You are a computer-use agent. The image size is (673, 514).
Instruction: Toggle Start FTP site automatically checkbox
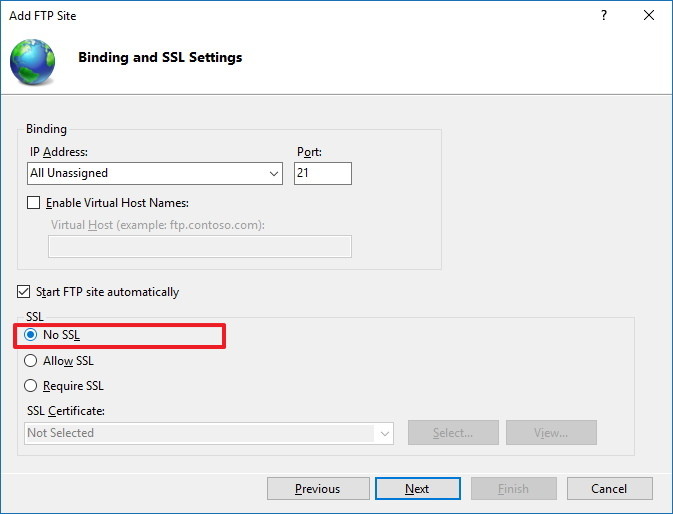(x=24, y=292)
